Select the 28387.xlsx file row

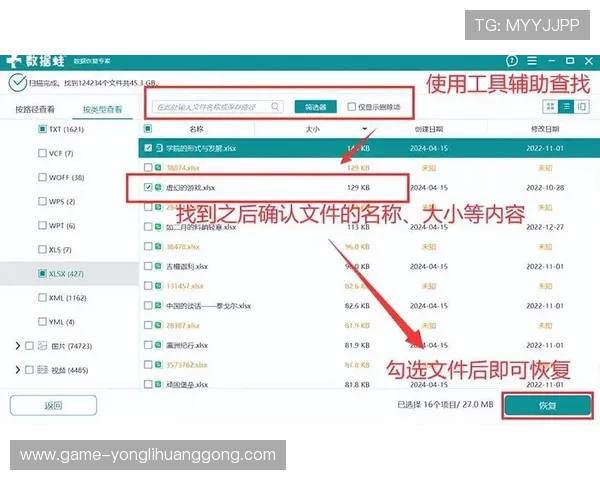(369, 325)
